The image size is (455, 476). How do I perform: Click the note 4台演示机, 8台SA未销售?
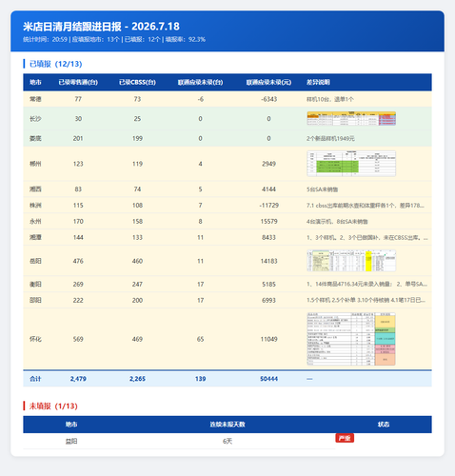coord(337,221)
